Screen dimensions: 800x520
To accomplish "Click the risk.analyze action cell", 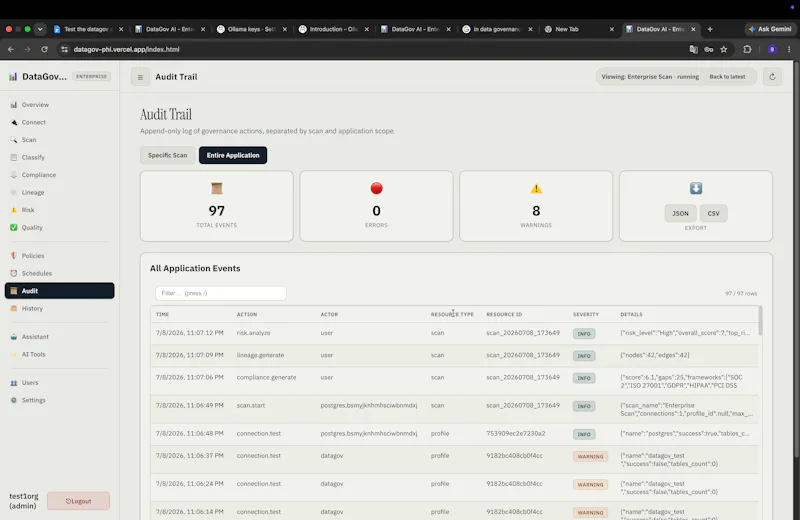I will [x=253, y=333].
